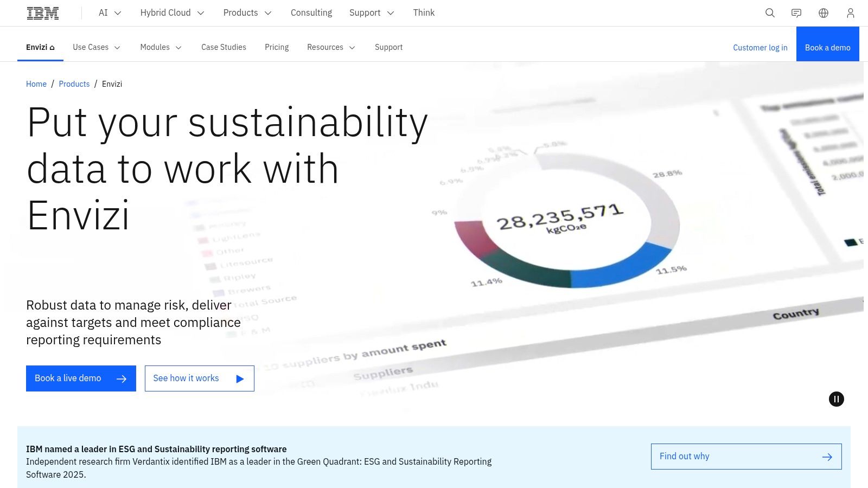The height and width of the screenshot is (488, 868).
Task: Follow the Products breadcrumb link
Action: (74, 84)
